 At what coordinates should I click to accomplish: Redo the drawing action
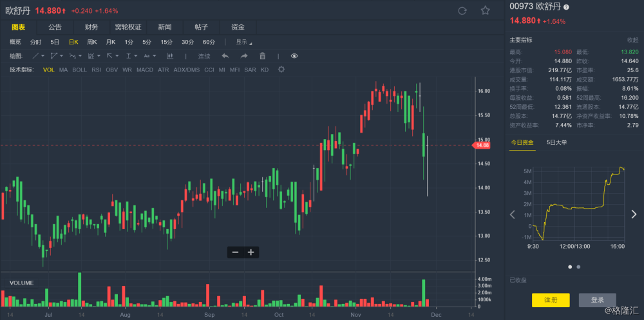[244, 56]
